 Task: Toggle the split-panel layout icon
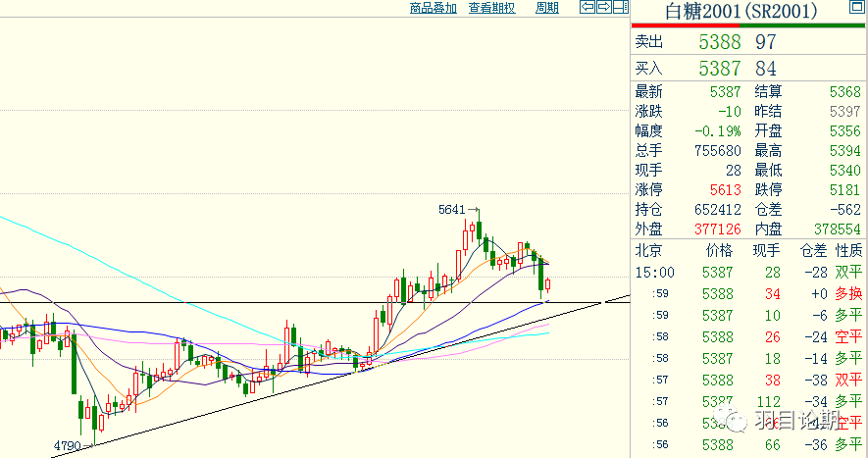coord(619,8)
